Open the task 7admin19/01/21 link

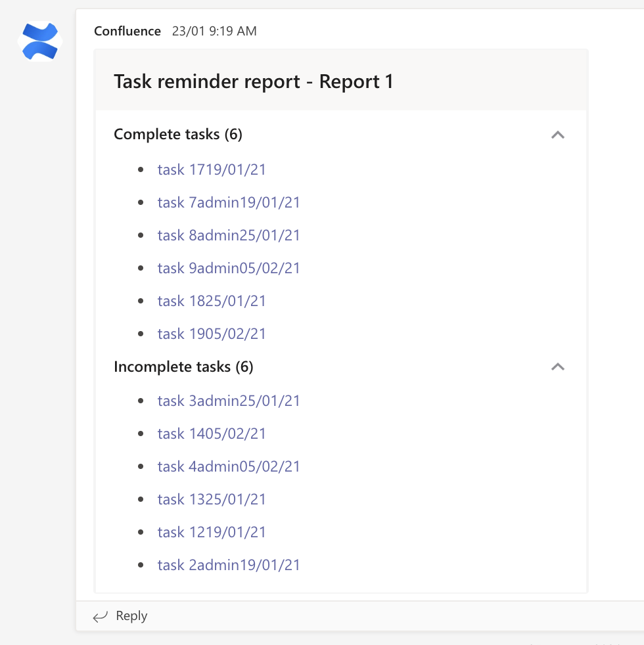point(229,202)
